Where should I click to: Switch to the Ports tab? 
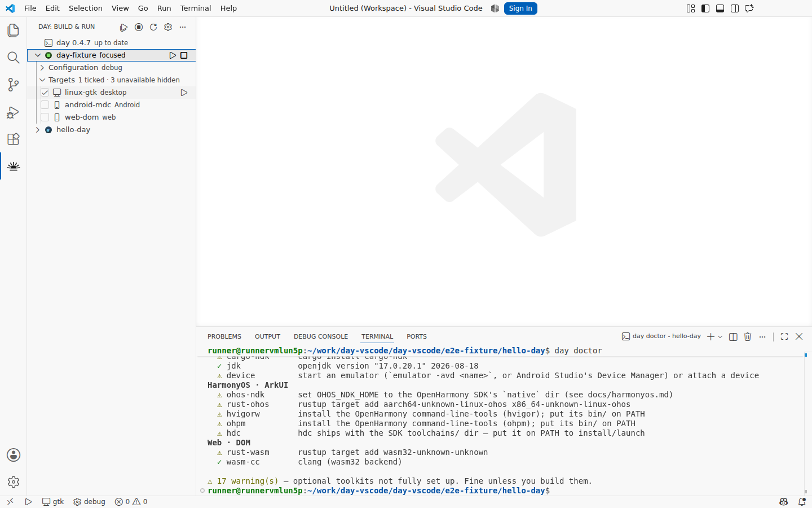pyautogui.click(x=417, y=336)
